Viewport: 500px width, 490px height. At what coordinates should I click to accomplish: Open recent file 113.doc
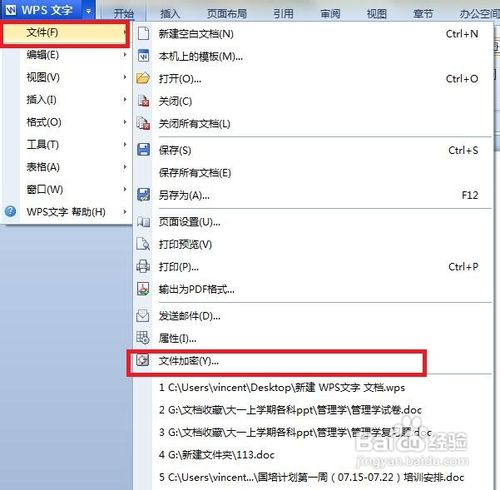click(313, 455)
